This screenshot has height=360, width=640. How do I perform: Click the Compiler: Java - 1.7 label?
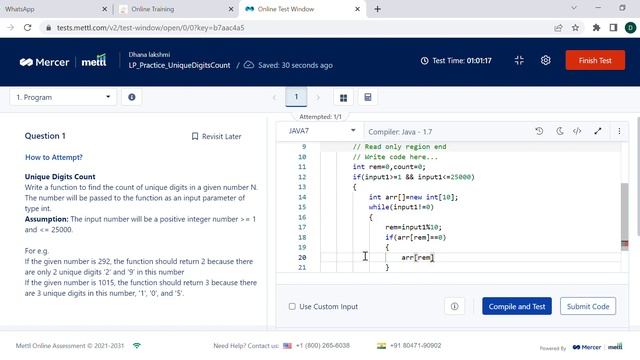400,132
